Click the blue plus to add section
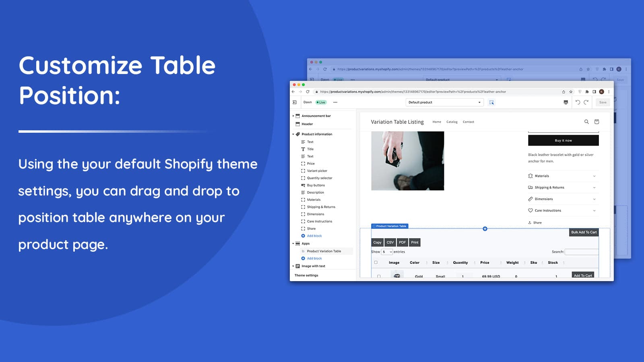 point(485,229)
